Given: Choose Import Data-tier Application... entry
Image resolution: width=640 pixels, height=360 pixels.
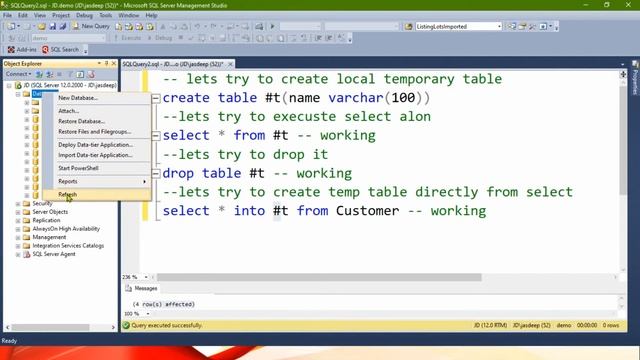Looking at the screenshot, I should pos(97,156).
